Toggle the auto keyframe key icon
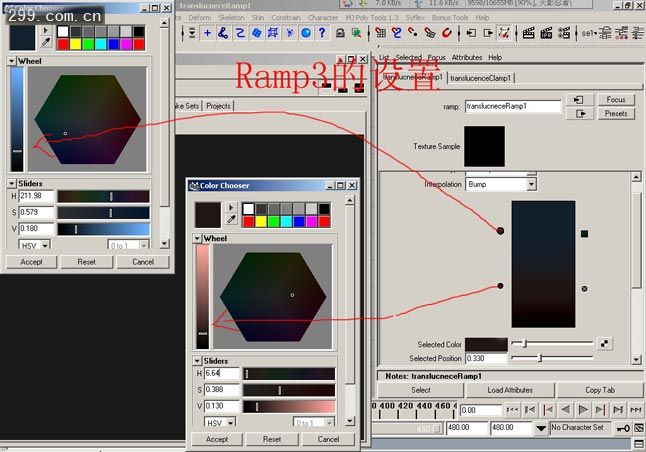Viewport: 646px width, 452px height. point(622,428)
